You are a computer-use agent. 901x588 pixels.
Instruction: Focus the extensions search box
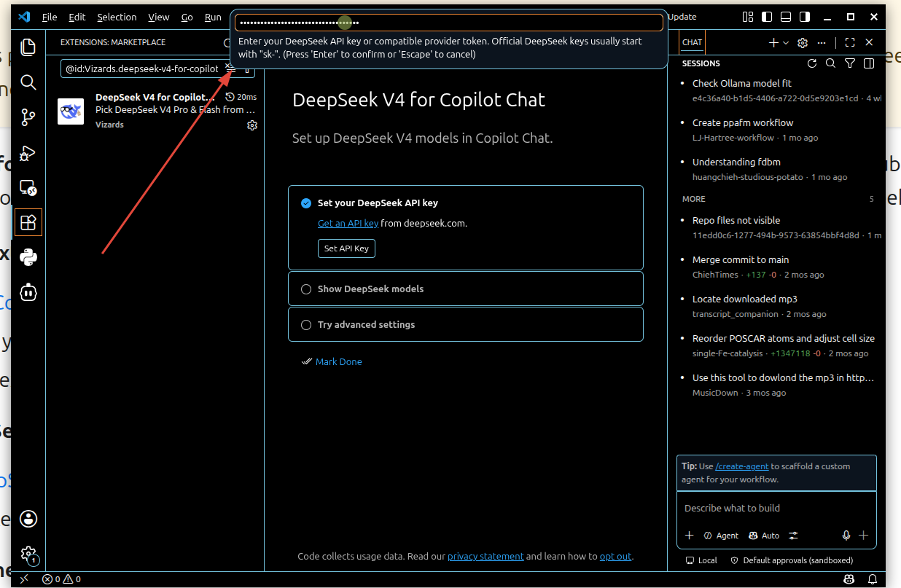[142, 68]
